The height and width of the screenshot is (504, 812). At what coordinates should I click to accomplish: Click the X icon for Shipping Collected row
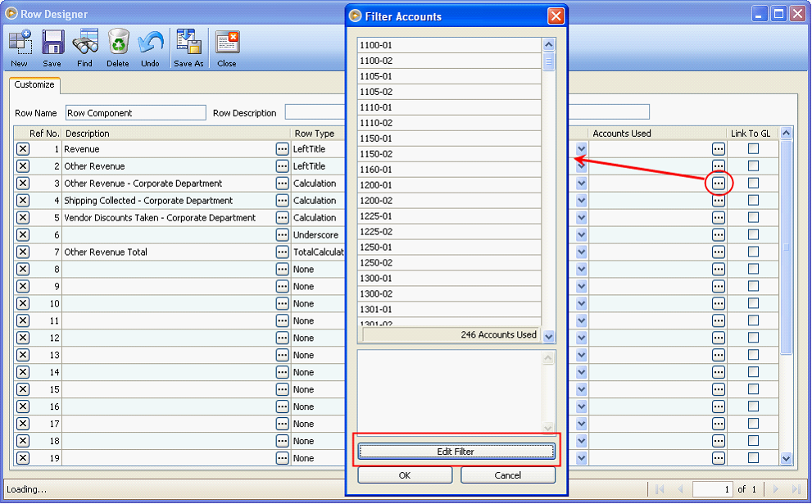coord(23,201)
